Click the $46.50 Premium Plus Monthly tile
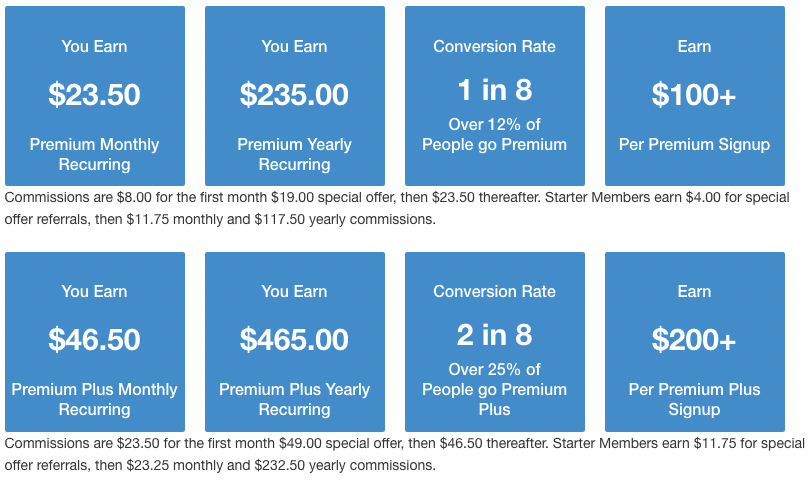 95,342
